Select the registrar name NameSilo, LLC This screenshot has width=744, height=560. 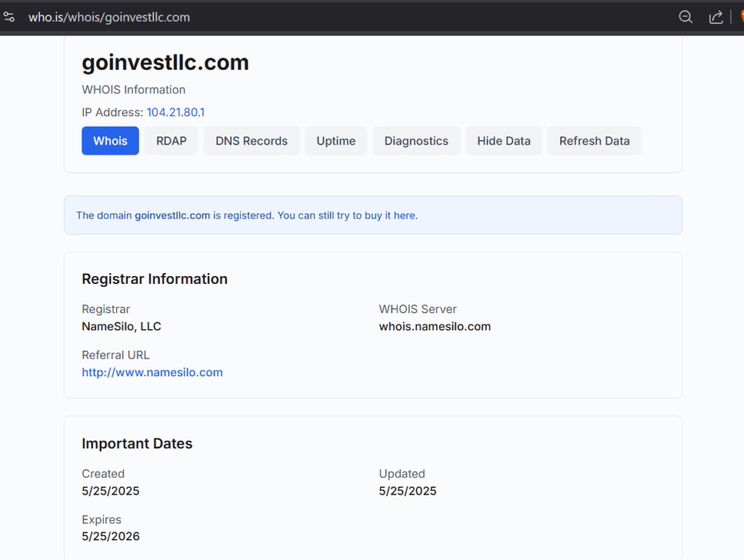pyautogui.click(x=121, y=326)
